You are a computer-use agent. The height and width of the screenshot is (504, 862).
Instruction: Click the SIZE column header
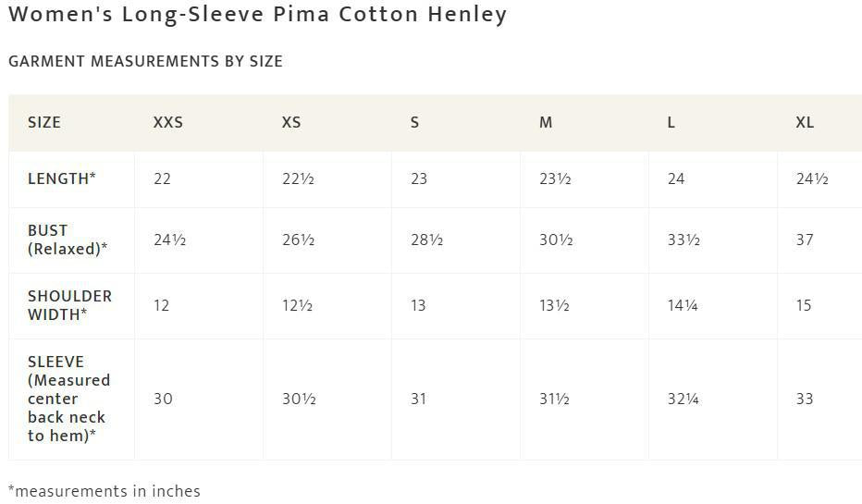44,122
